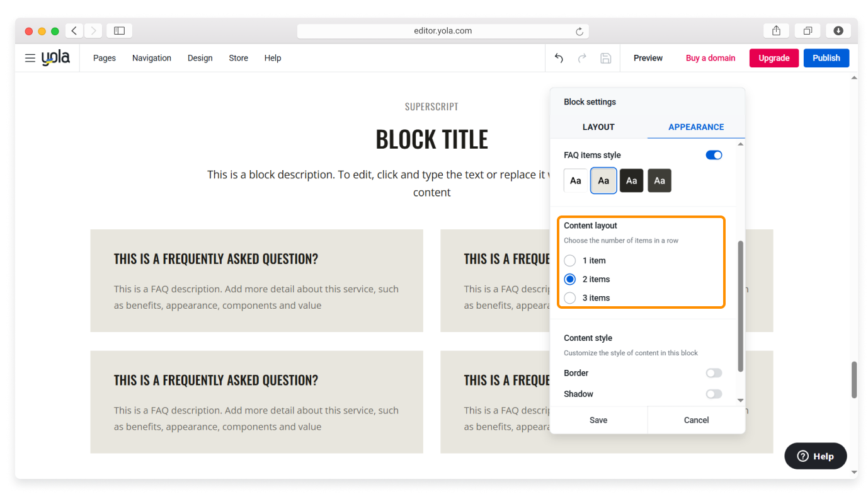Toggle the browser sidebar icon
This screenshot has height=494, width=868.
[x=119, y=31]
